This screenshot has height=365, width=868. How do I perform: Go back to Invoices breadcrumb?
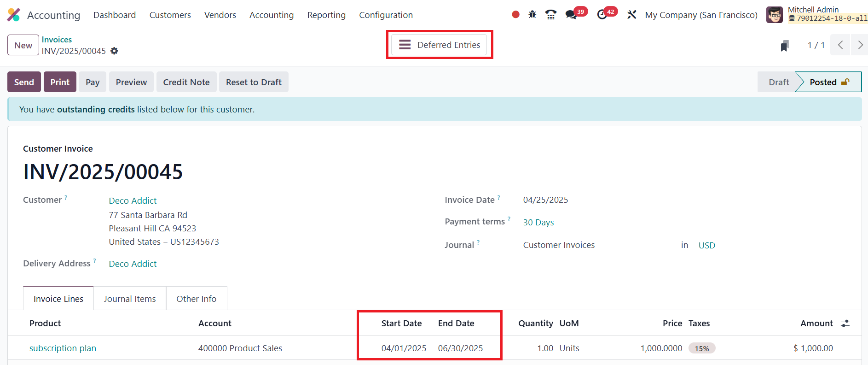(x=57, y=40)
